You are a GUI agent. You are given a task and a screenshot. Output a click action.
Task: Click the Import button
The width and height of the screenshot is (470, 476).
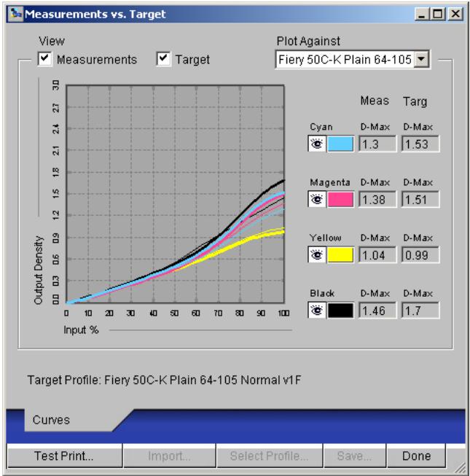[x=169, y=456]
